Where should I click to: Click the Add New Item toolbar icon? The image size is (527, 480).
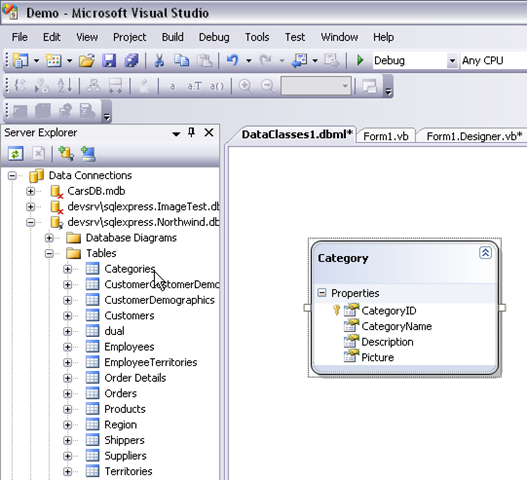[x=54, y=61]
